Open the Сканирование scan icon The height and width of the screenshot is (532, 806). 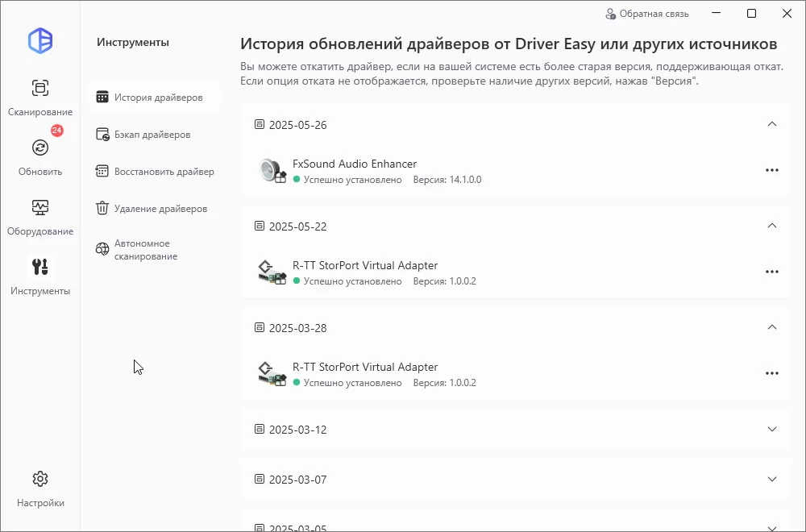coord(40,88)
